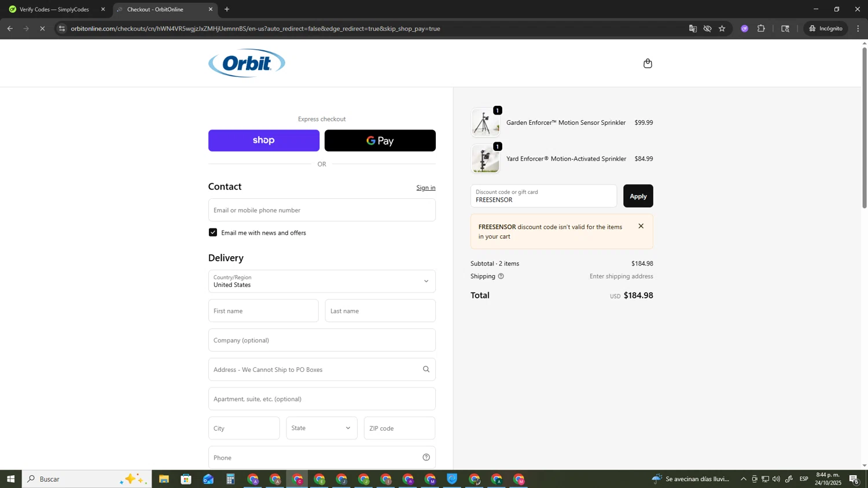The image size is (868, 488).
Task: Open the Extensions puzzle icon
Action: pyautogui.click(x=761, y=28)
